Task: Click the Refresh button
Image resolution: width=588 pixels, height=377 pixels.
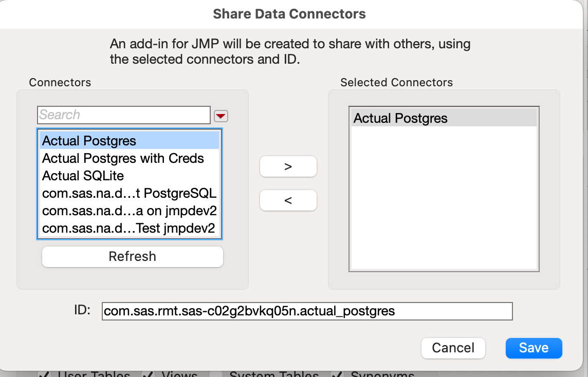Action: pyautogui.click(x=132, y=256)
